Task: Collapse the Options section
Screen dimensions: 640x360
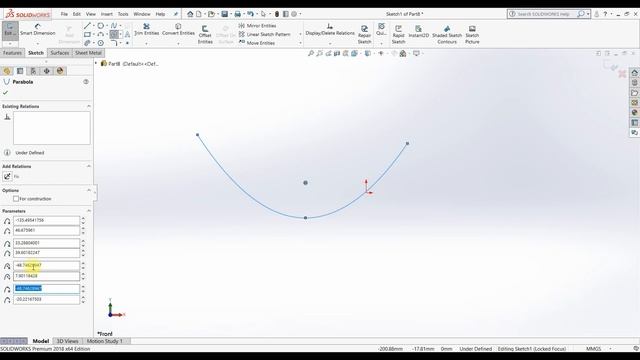Action: [89, 190]
